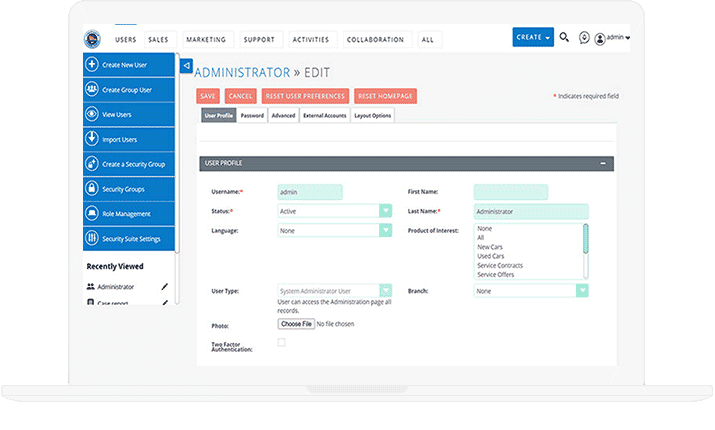Screen dimensions: 715x430
Task: Collapse the User Profile panel
Action: tap(602, 163)
